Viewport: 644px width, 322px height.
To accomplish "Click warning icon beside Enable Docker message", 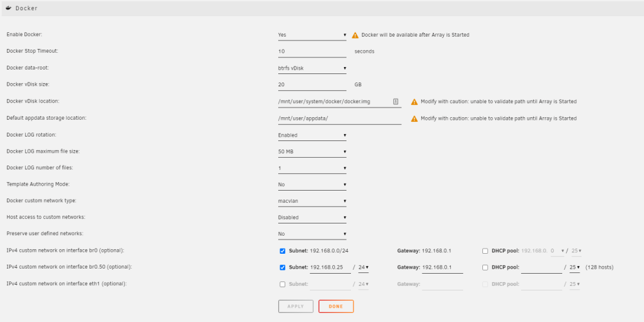I will [355, 35].
